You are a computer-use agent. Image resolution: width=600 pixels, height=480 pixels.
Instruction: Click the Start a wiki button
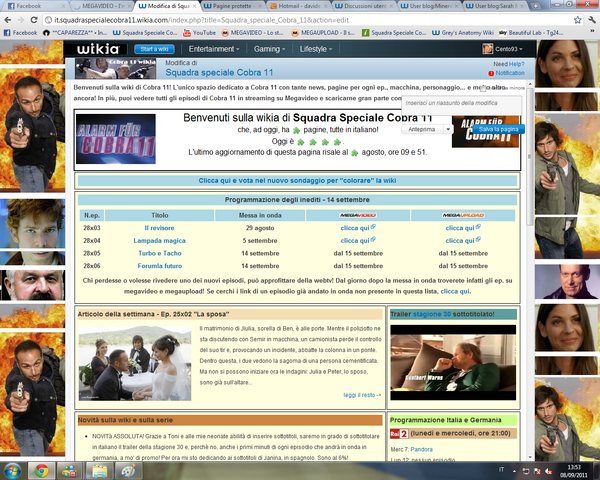tap(154, 49)
